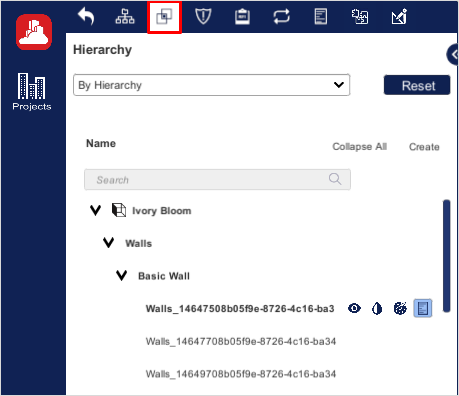Click the Create link

coord(424,147)
